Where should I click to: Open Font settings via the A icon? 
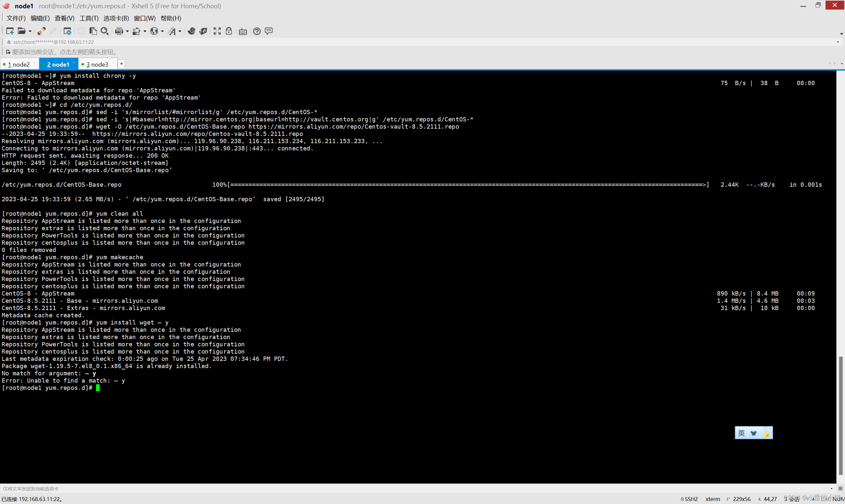click(172, 31)
